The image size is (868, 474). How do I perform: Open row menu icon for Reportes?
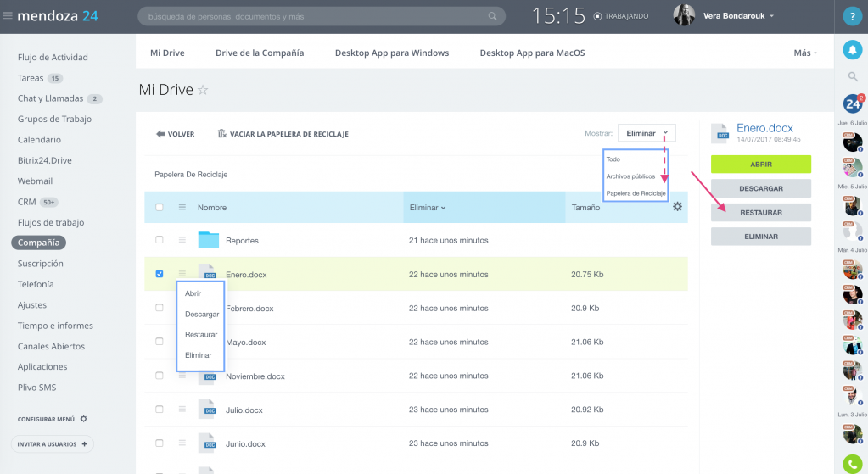(x=182, y=240)
